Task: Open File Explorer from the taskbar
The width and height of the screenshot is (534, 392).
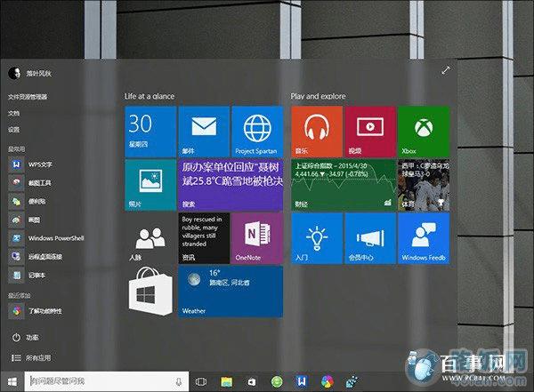Action: [226, 382]
